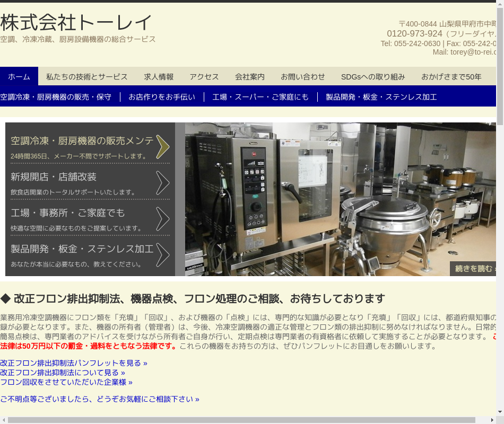Image resolution: width=504 pixels, height=424 pixels.
Task: Click the horizontal scrollbar right arrow
Action: click(492, 420)
